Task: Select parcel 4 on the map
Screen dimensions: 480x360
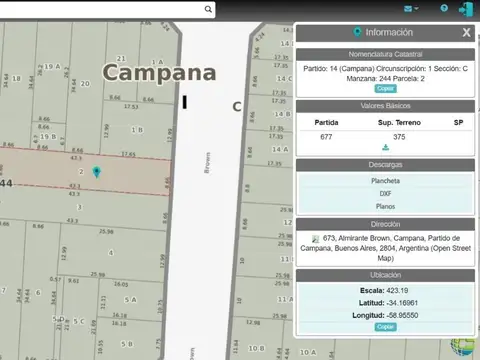Action: point(111,253)
